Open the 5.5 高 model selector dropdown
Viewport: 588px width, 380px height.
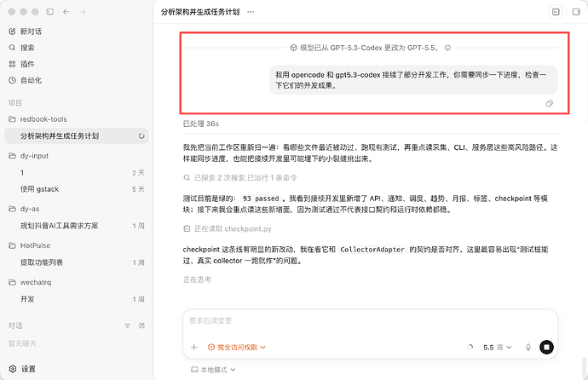[498, 348]
